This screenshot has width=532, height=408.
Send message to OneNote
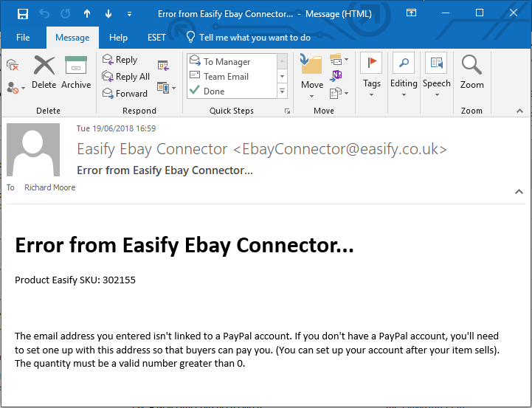[336, 76]
